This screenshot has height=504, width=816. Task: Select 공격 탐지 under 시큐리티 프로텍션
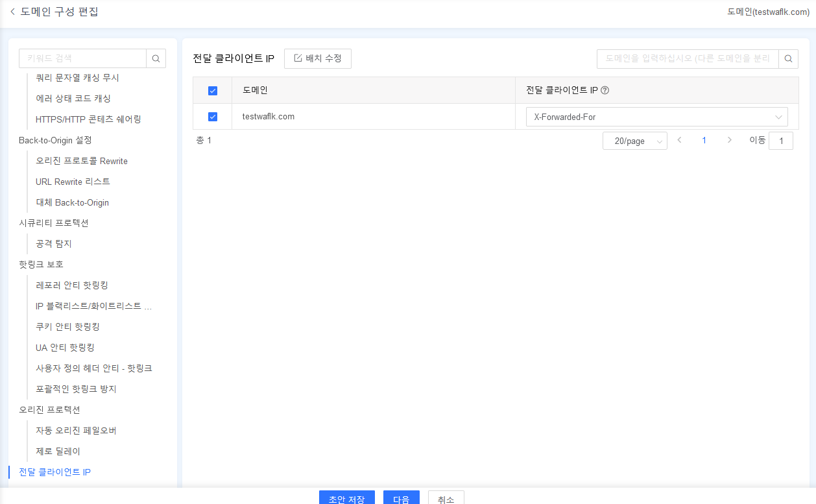pyautogui.click(x=53, y=243)
